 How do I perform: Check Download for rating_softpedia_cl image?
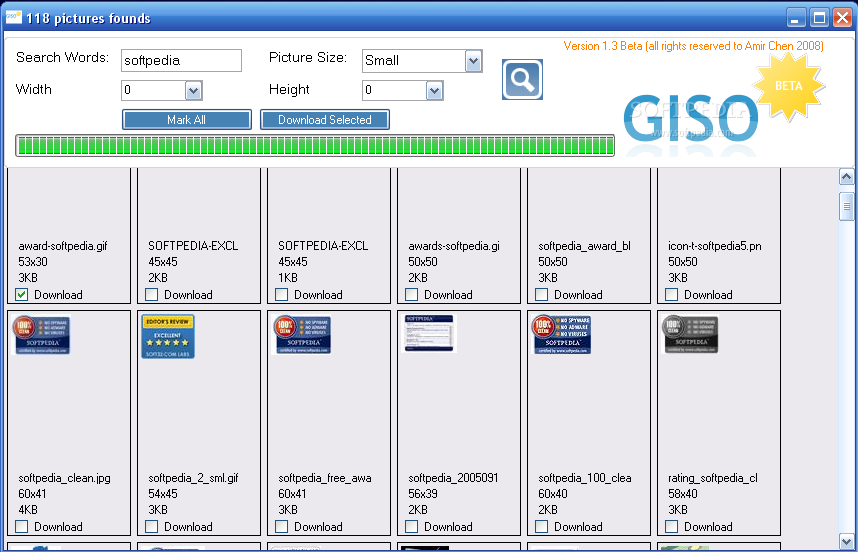click(671, 527)
